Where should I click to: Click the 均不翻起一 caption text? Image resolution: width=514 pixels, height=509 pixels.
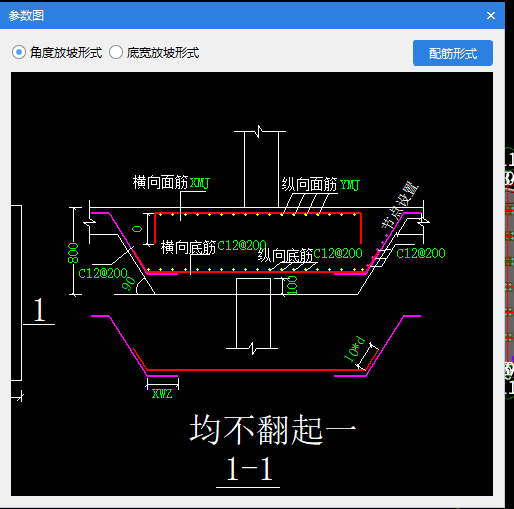tap(273, 430)
